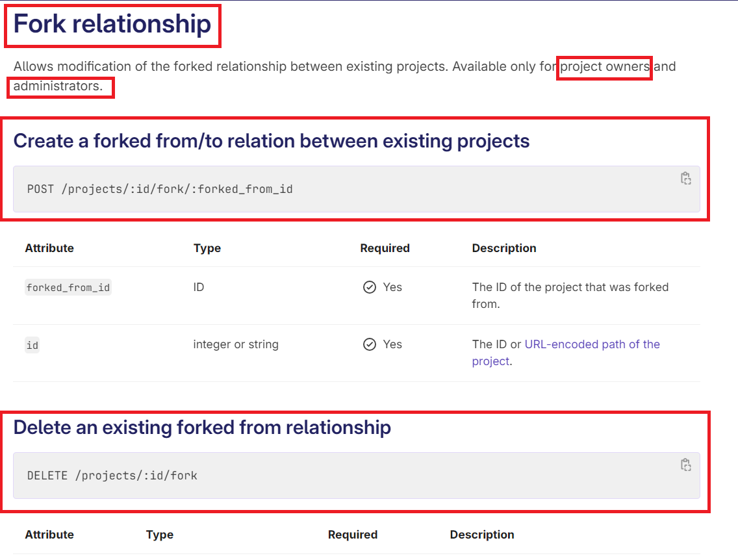Select the Create a forked from/to relation heading
Screen dimensions: 738x560
tap(272, 141)
